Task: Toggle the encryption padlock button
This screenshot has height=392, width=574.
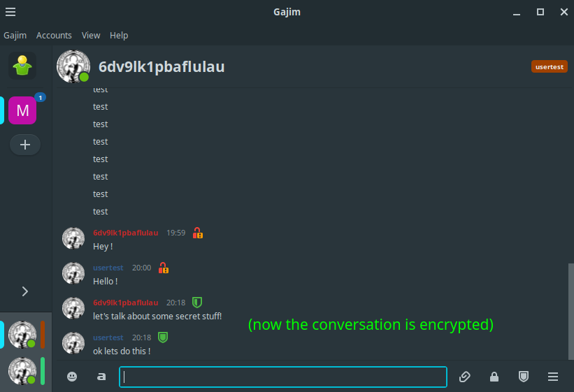Action: pos(494,376)
